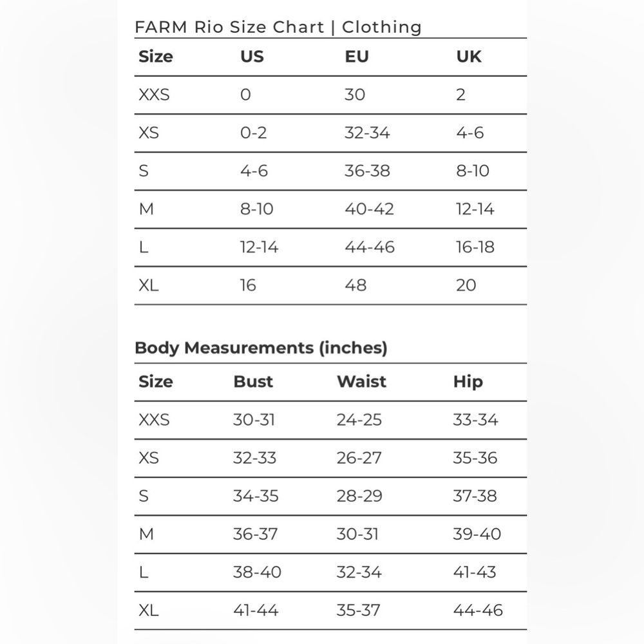Select the EU column header

point(357,57)
